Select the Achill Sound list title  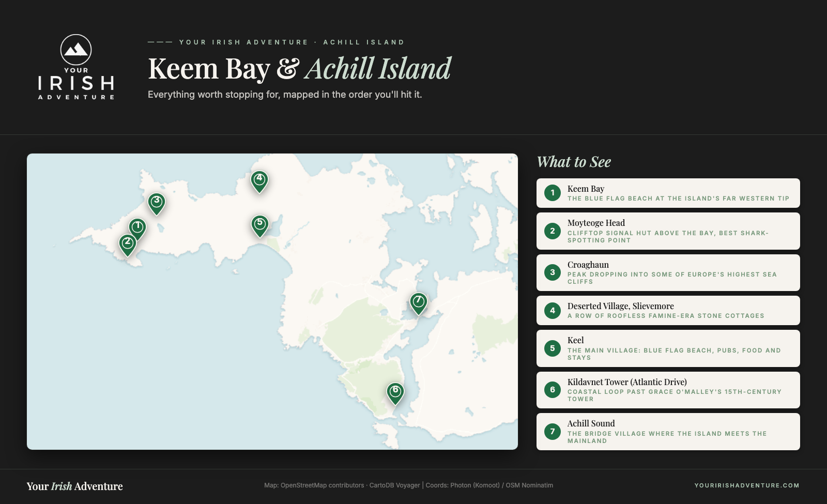tap(591, 423)
